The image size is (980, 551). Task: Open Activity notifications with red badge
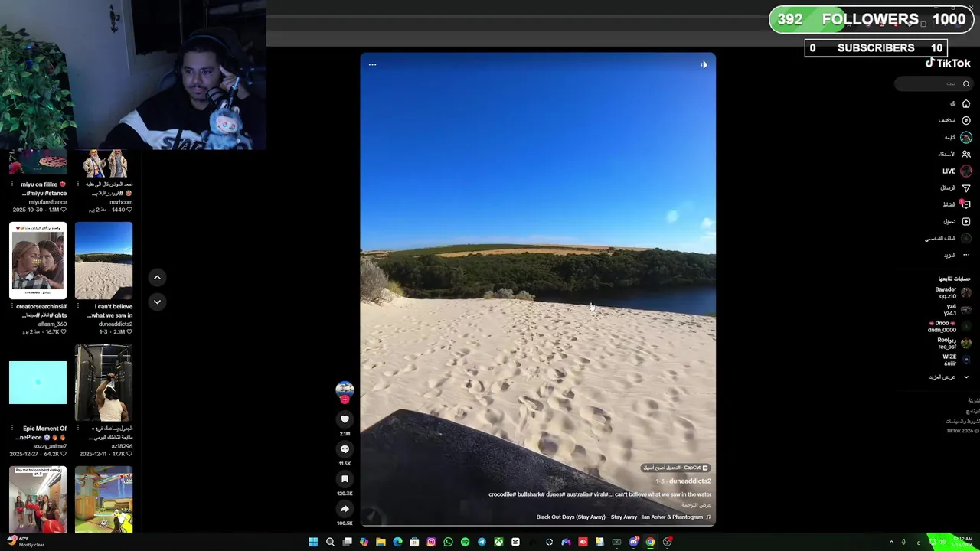pos(966,204)
